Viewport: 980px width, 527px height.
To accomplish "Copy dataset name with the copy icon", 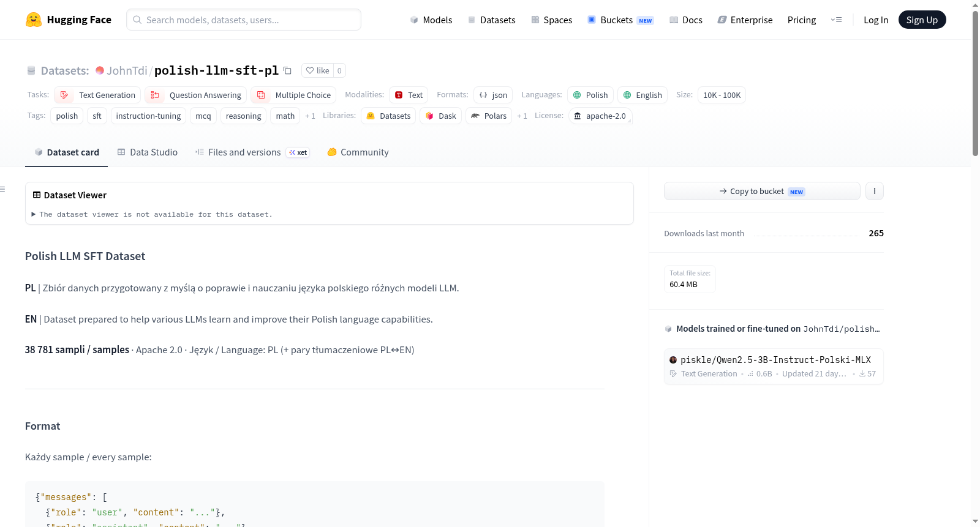I will 287,70.
